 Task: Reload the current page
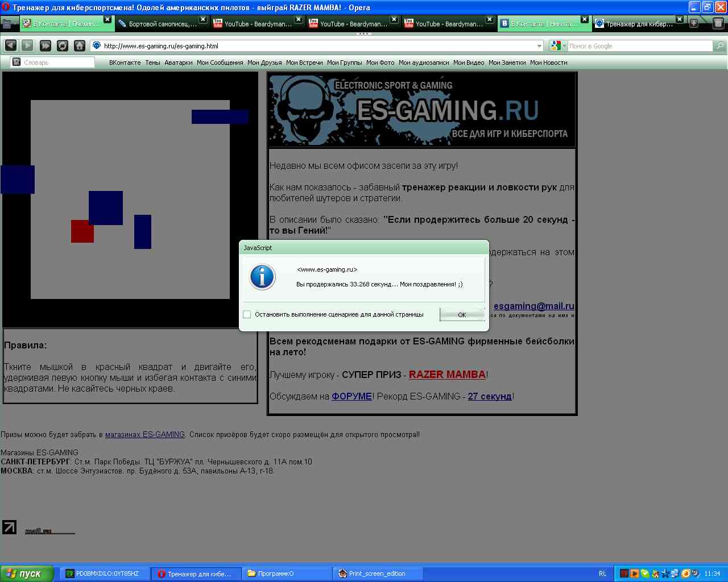coord(63,45)
